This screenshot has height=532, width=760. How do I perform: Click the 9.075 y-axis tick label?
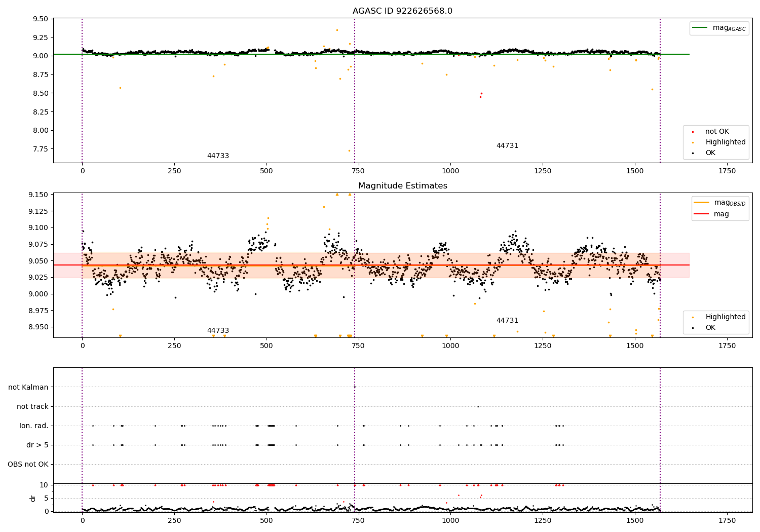pyautogui.click(x=38, y=244)
